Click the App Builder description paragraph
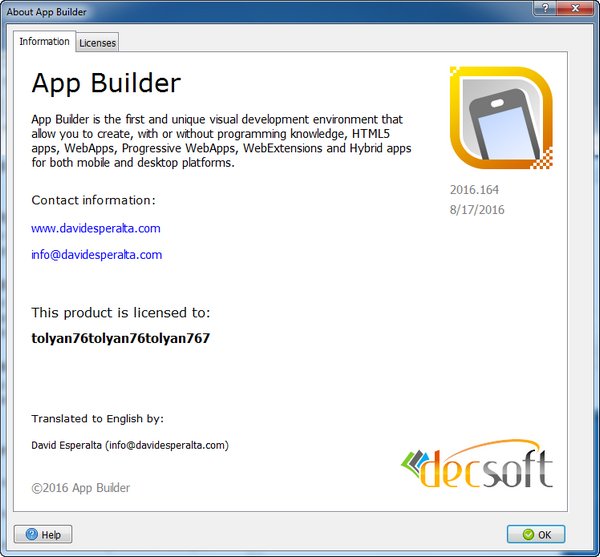This screenshot has height=557, width=600. click(221, 141)
